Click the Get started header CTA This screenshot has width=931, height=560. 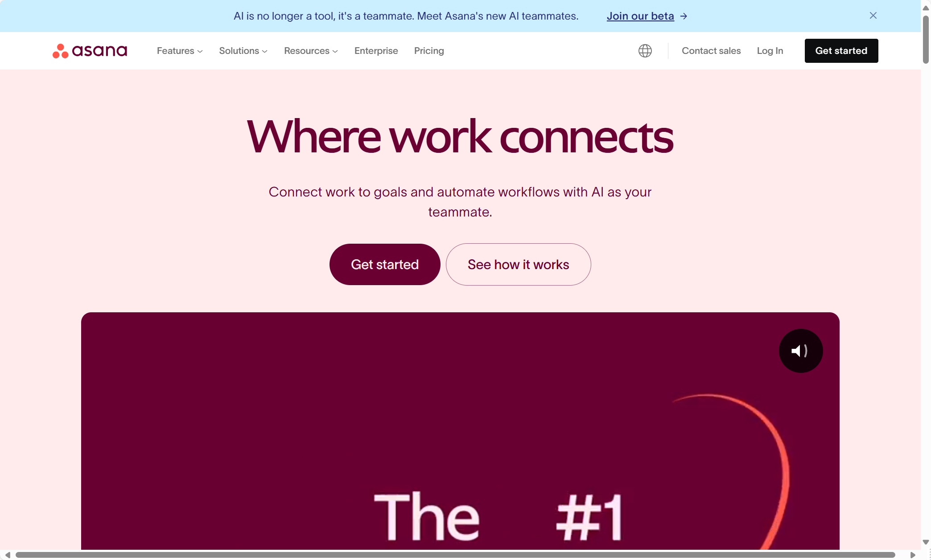tap(841, 50)
